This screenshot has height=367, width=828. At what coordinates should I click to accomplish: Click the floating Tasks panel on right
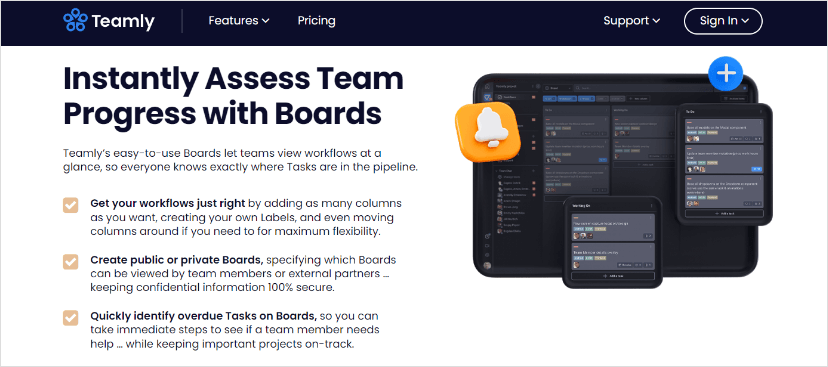[x=724, y=164]
